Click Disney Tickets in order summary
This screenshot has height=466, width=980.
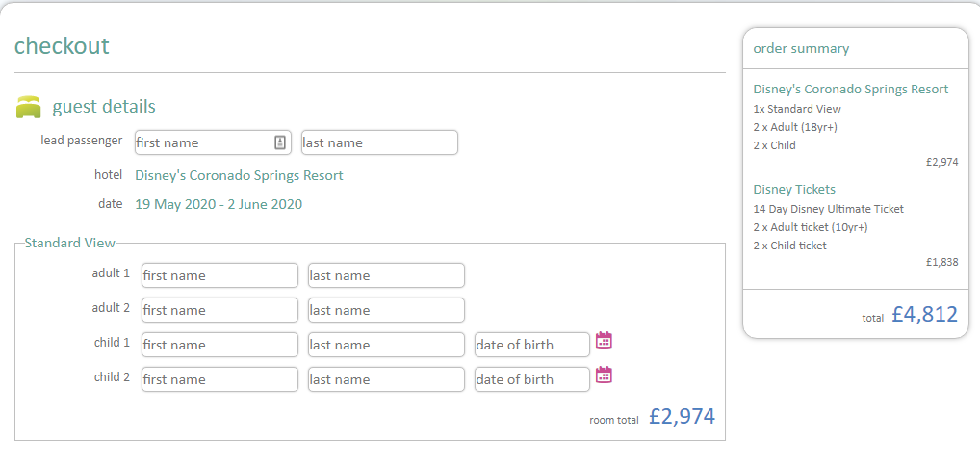tap(794, 189)
